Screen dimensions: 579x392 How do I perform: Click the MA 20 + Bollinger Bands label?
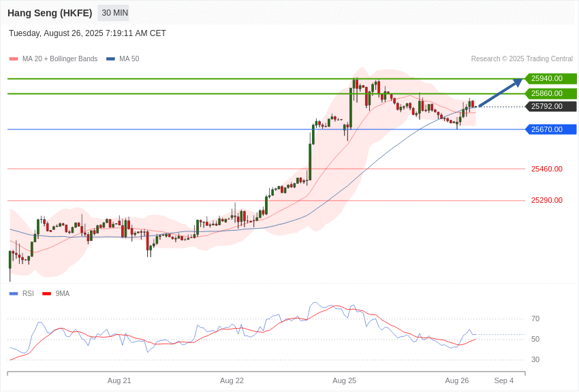tap(60, 59)
